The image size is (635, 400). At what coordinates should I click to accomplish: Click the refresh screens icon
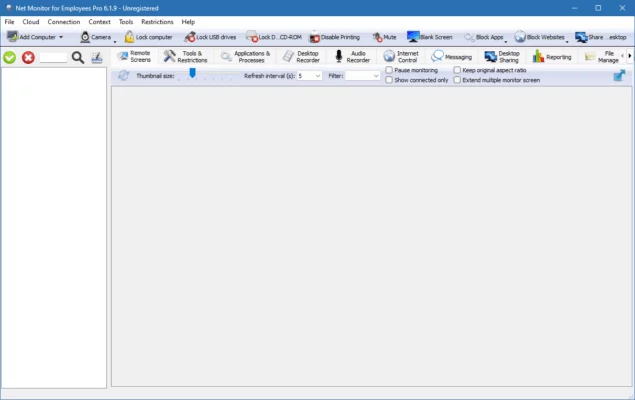pyautogui.click(x=124, y=75)
